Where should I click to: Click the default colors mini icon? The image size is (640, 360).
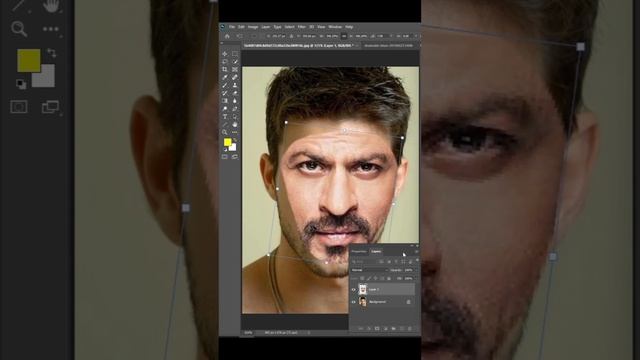(225, 149)
